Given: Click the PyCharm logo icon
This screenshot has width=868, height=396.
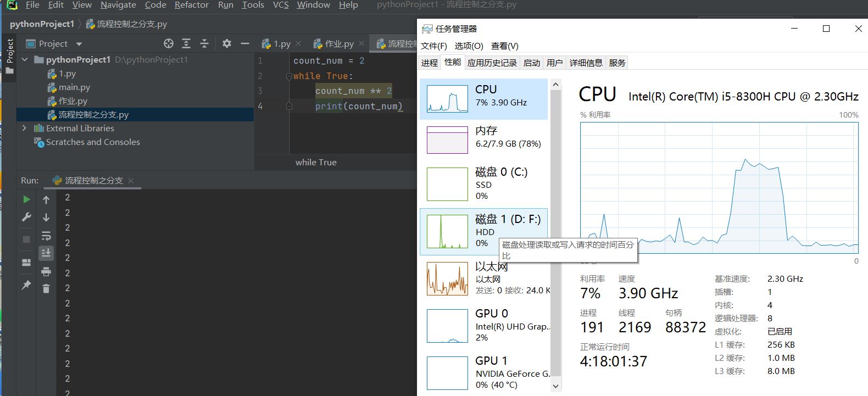Looking at the screenshot, I should click(x=12, y=5).
